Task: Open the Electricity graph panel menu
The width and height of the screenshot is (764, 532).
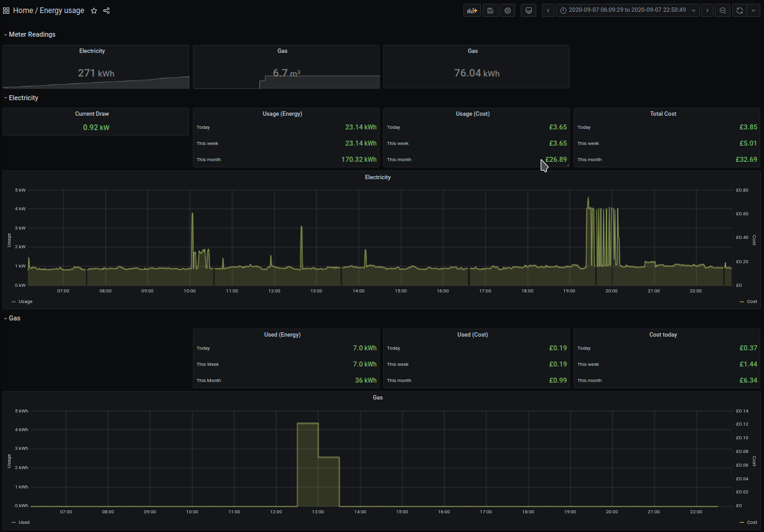Action: coord(378,177)
